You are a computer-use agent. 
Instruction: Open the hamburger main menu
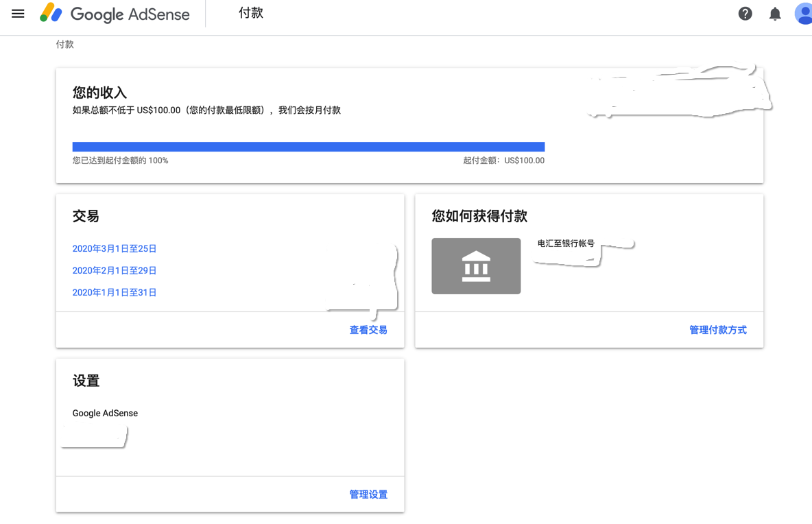point(18,14)
